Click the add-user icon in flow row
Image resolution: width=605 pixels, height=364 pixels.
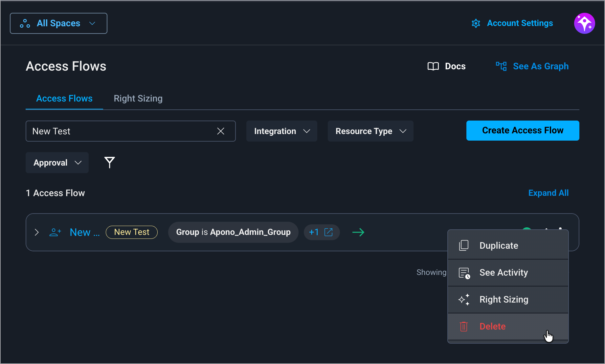click(55, 232)
